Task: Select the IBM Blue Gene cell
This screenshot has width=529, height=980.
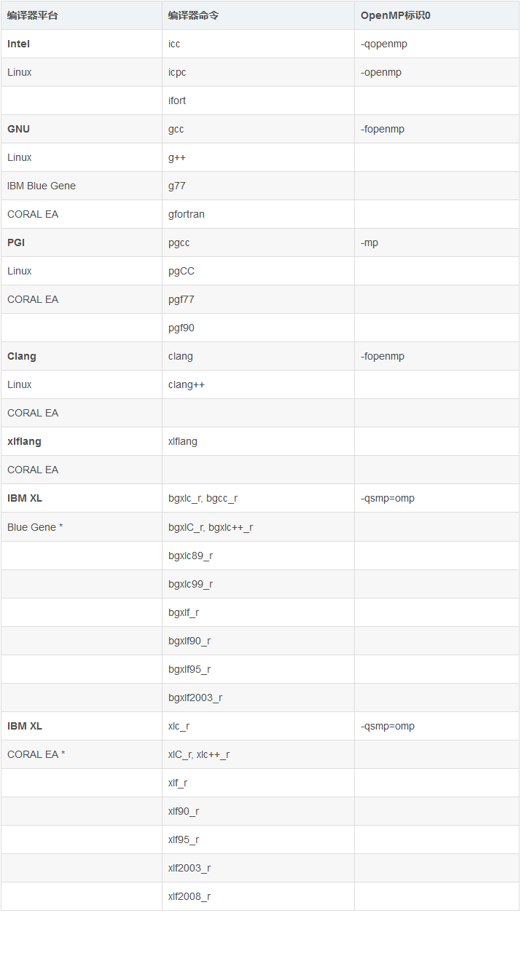Action: (x=42, y=186)
